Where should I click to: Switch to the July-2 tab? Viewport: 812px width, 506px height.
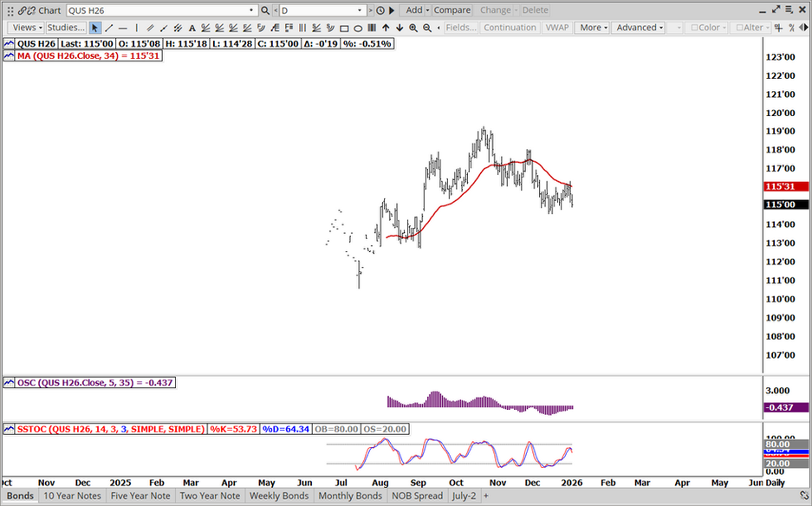[464, 496]
